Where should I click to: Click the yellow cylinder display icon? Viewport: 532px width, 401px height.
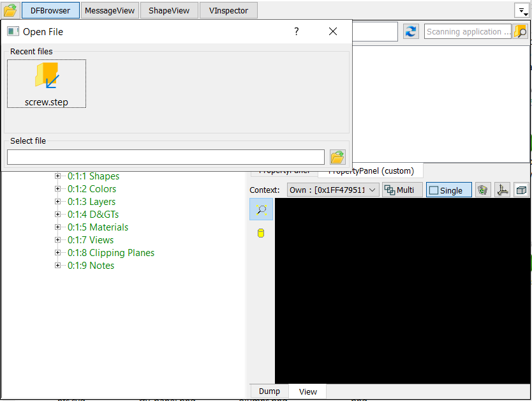261,233
